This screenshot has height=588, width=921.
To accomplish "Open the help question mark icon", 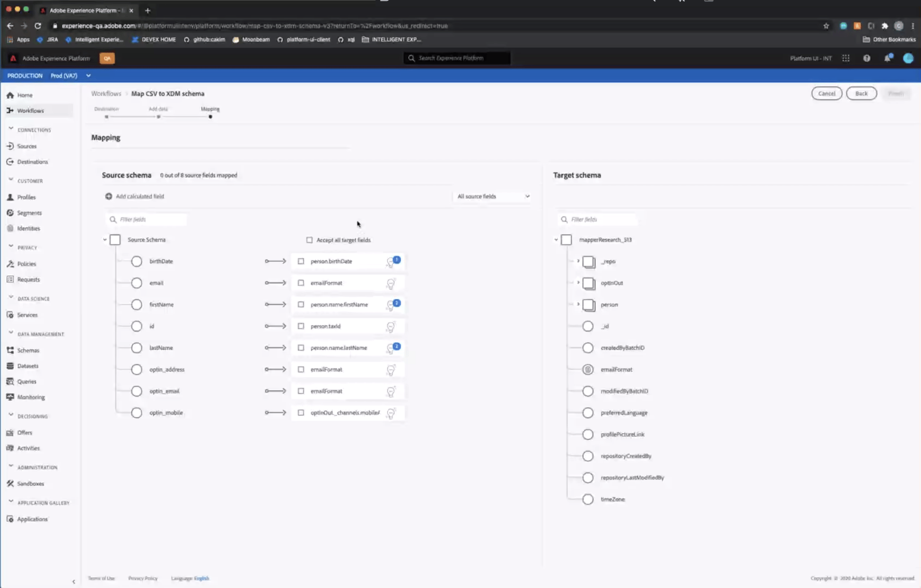I will click(x=867, y=58).
